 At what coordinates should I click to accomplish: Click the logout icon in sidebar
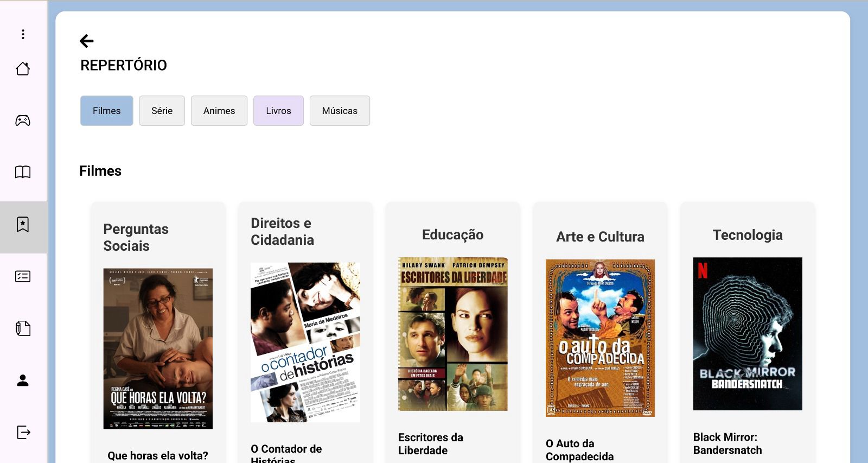(x=23, y=433)
